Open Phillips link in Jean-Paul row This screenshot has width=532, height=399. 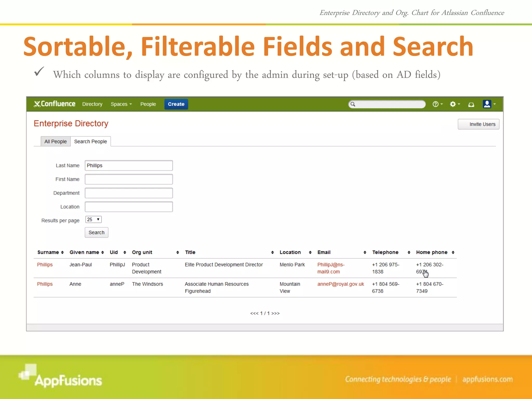(45, 265)
